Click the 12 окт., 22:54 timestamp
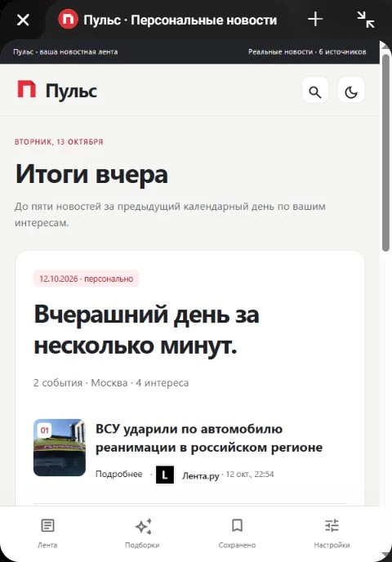The image size is (392, 562). point(250,474)
